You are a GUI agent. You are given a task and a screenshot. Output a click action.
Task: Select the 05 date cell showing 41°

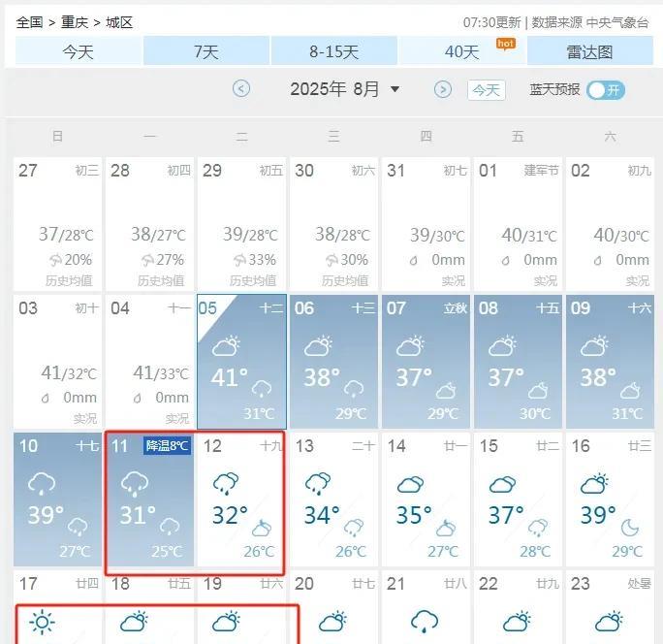click(x=242, y=362)
